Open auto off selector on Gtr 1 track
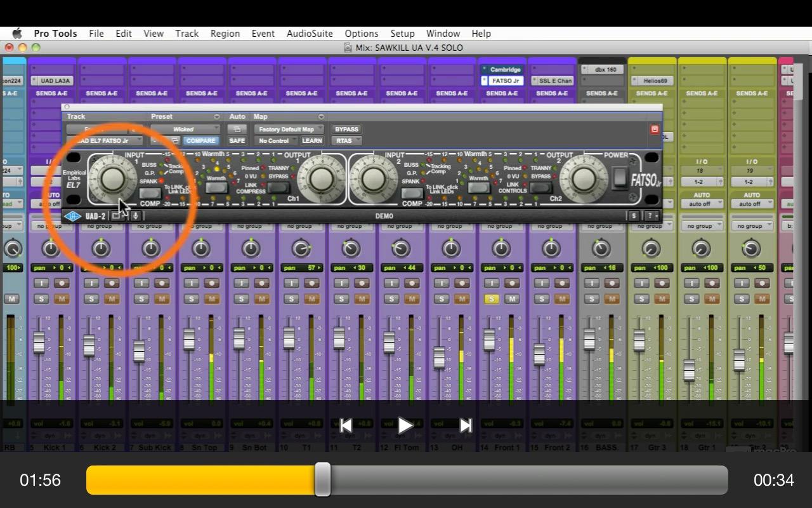Image resolution: width=812 pixels, height=508 pixels. tap(702, 204)
